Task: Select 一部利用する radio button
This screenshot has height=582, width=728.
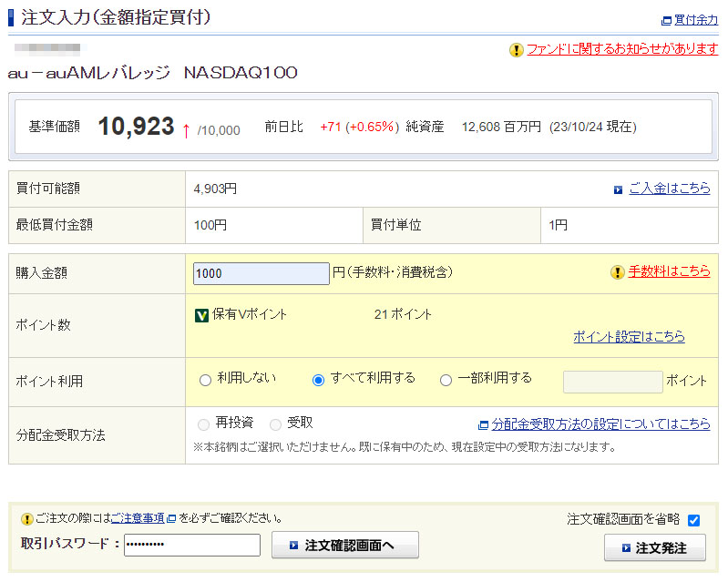Action: point(446,380)
